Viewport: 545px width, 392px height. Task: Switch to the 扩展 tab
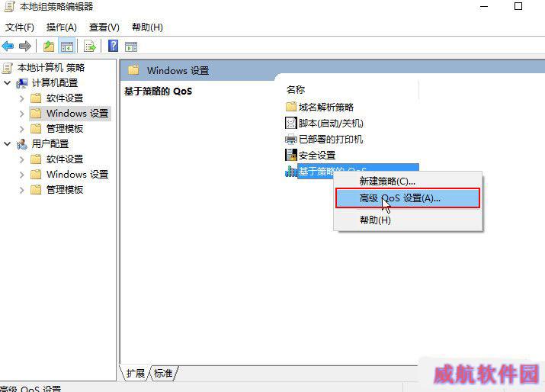(136, 374)
